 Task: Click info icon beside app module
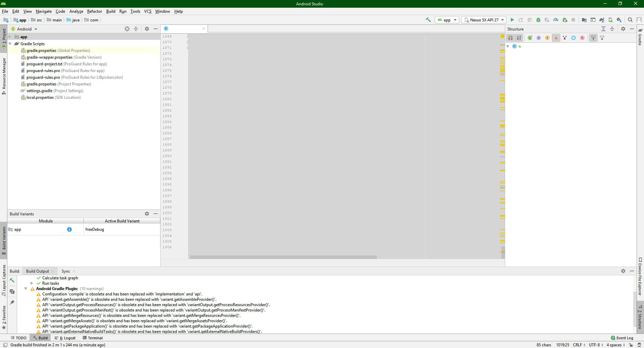tap(69, 229)
